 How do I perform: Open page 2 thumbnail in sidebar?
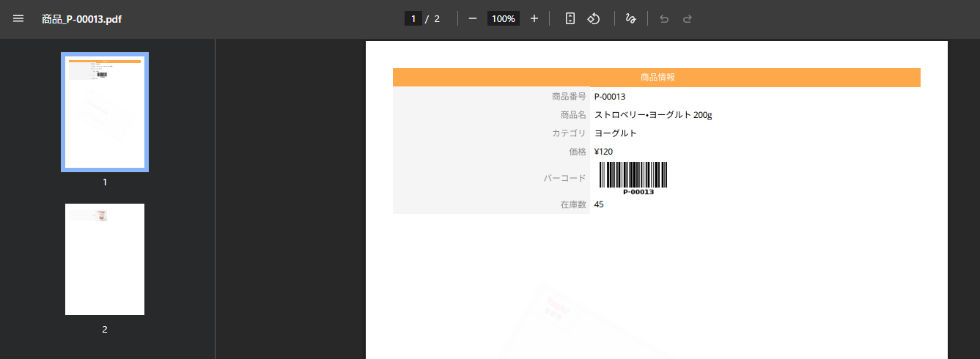pos(105,259)
